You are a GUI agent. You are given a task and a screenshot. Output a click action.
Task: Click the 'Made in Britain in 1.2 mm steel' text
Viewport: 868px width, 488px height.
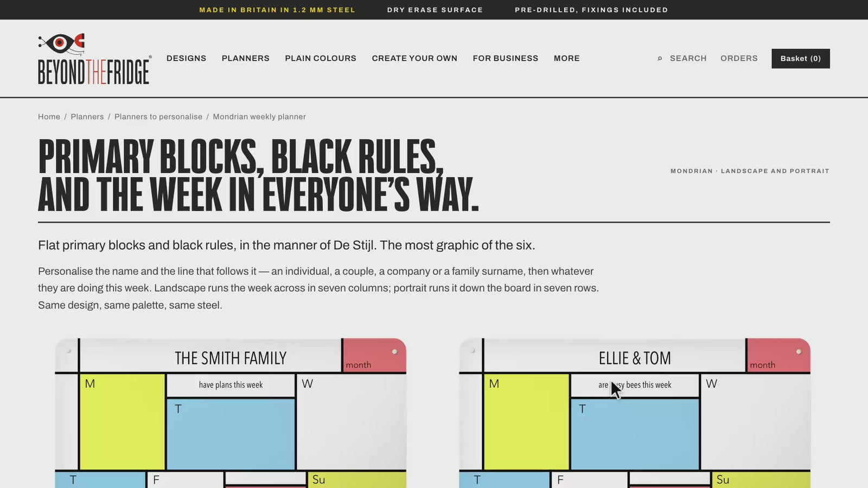[x=277, y=10]
